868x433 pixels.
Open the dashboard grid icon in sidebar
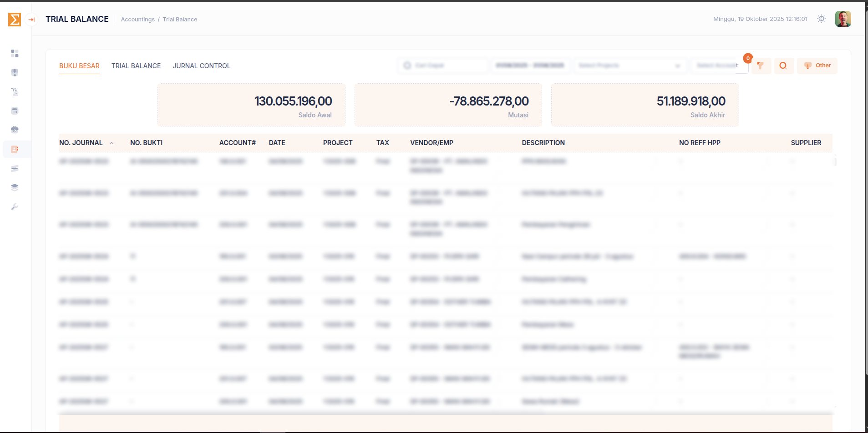click(x=15, y=54)
